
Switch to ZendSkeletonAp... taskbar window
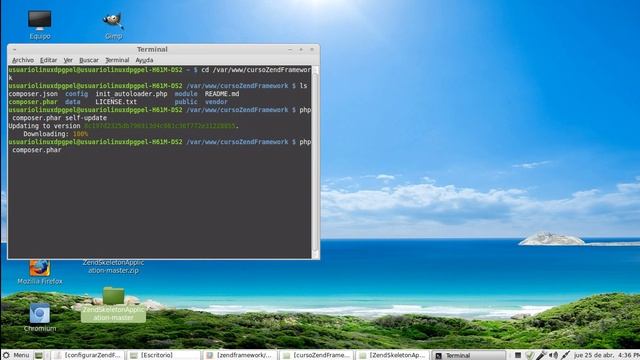393,355
